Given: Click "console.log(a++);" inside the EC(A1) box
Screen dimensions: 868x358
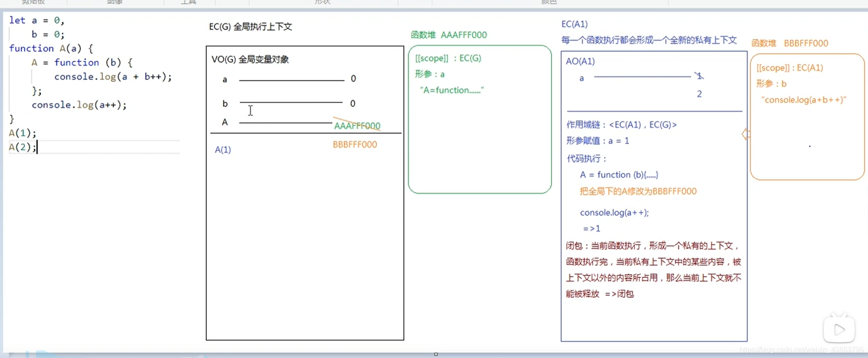Looking at the screenshot, I should coord(614,213).
